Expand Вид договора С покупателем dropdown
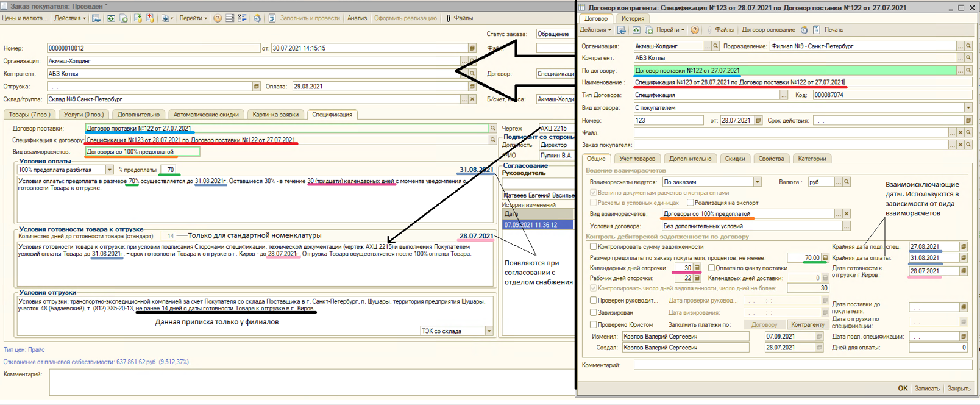This screenshot has height=405, width=980. tap(968, 108)
